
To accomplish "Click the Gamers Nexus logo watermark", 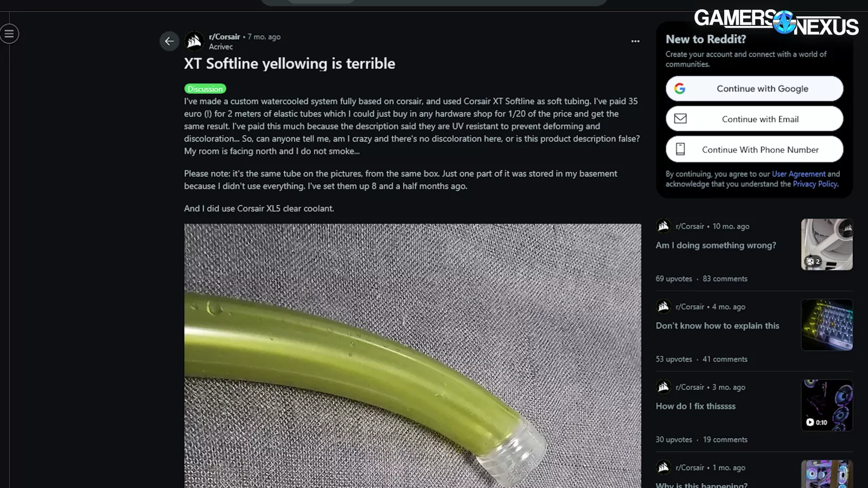I will [776, 23].
